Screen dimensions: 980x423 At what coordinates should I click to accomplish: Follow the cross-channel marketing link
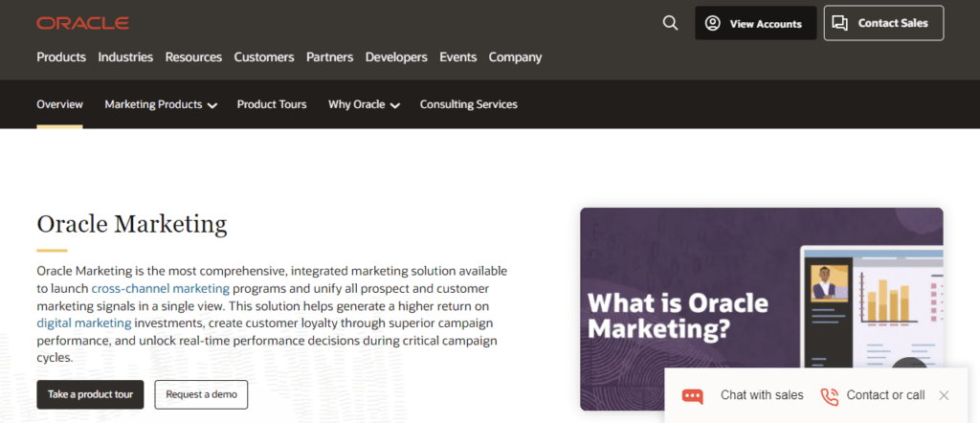click(160, 288)
